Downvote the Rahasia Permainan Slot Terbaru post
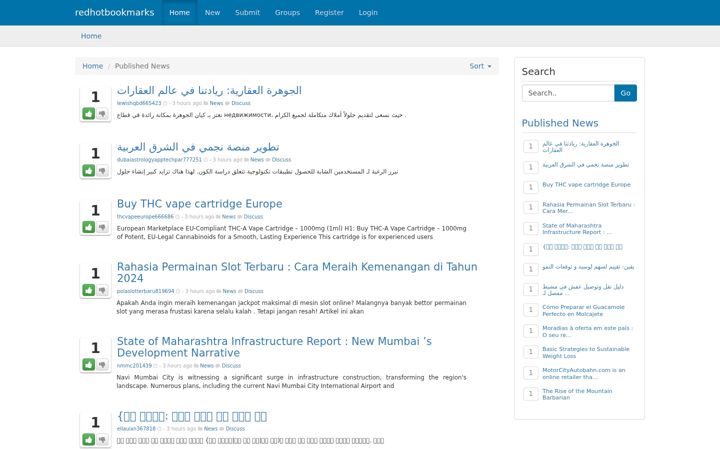The height and width of the screenshot is (450, 720). [102, 290]
